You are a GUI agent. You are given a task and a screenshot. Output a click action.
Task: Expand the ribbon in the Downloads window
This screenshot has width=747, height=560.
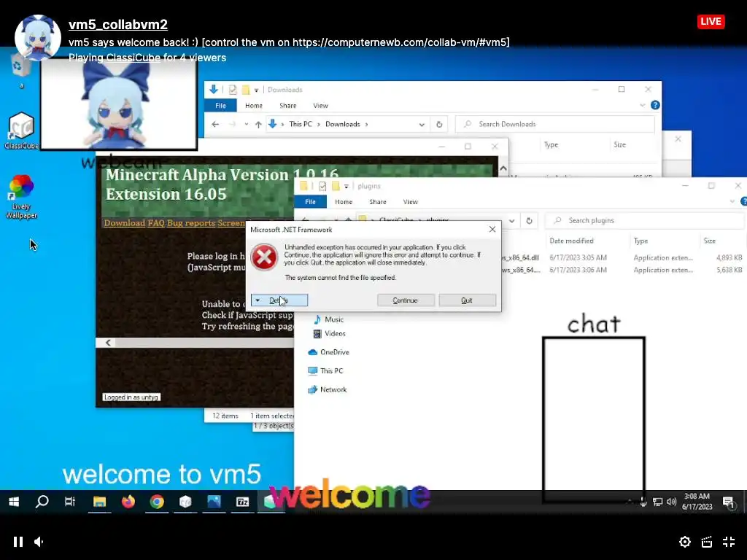click(642, 105)
